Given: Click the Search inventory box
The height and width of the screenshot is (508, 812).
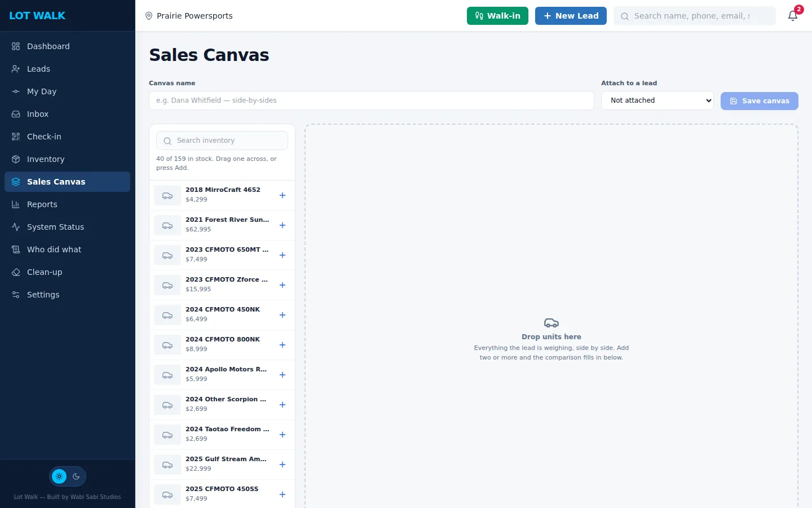Looking at the screenshot, I should pos(222,141).
